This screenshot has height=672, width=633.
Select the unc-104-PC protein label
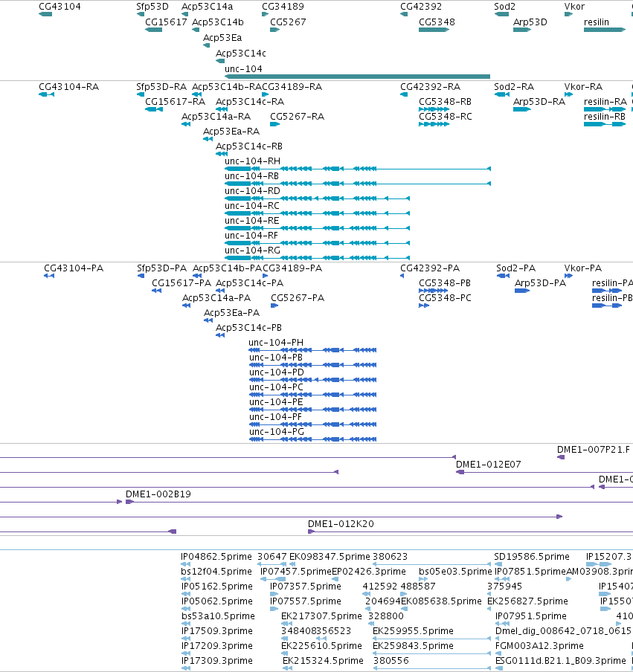276,387
